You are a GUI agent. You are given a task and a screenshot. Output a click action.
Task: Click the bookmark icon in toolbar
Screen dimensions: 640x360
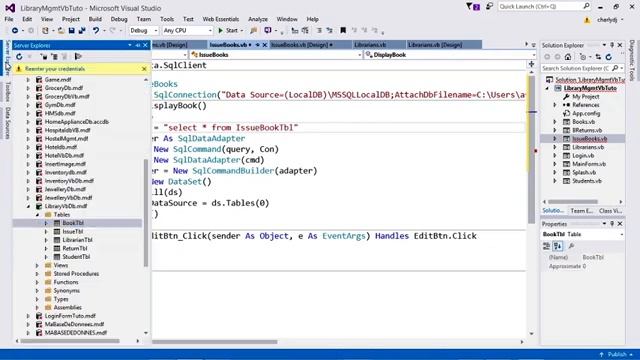pyautogui.click(x=343, y=31)
